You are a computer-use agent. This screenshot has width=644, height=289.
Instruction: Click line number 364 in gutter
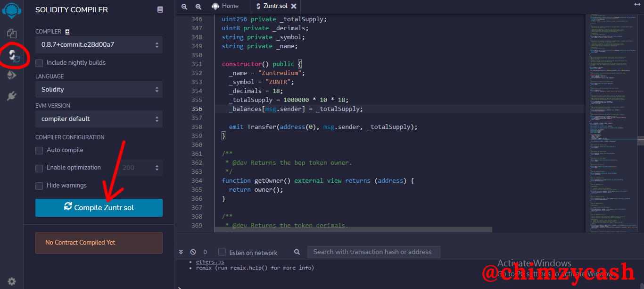(x=196, y=181)
